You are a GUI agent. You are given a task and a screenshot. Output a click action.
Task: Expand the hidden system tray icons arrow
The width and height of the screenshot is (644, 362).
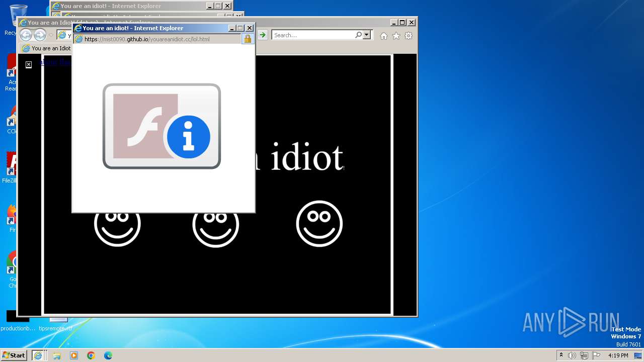tap(561, 355)
